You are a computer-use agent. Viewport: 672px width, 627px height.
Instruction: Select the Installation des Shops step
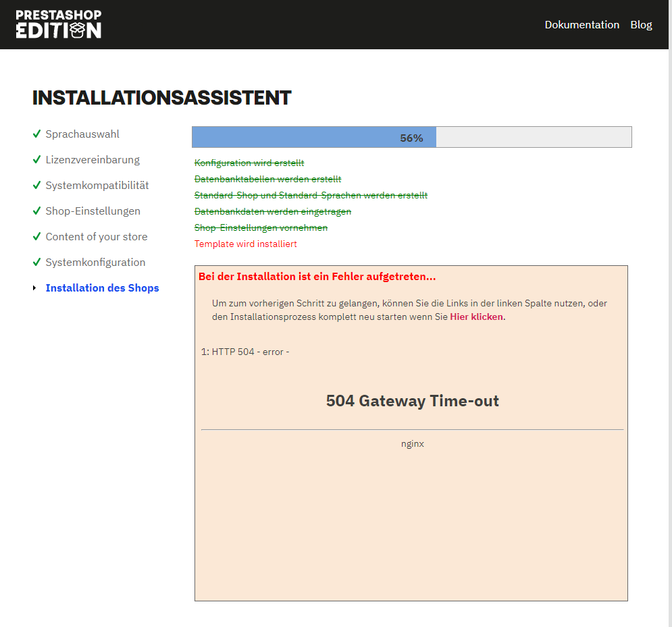coord(102,288)
